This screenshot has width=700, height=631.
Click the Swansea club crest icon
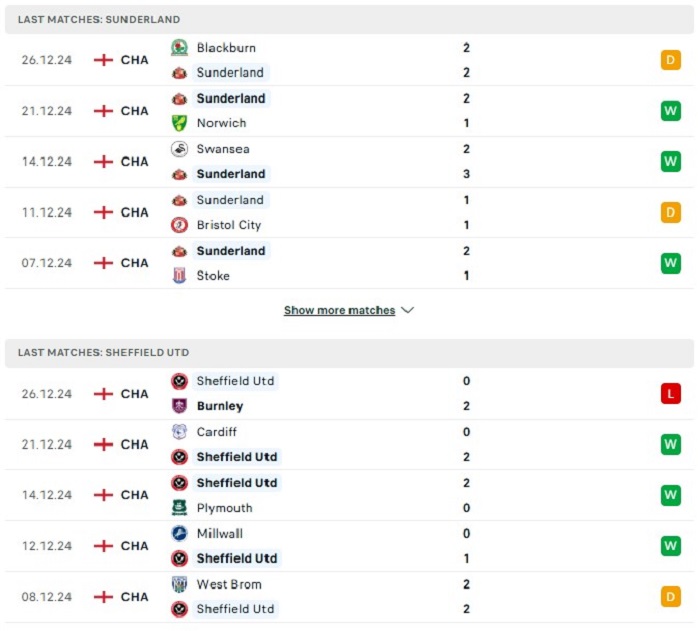[179, 149]
